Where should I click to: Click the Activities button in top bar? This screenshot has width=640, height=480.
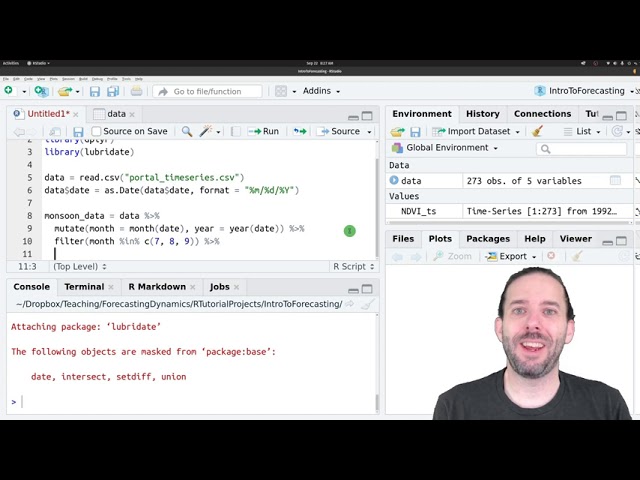[x=11, y=63]
